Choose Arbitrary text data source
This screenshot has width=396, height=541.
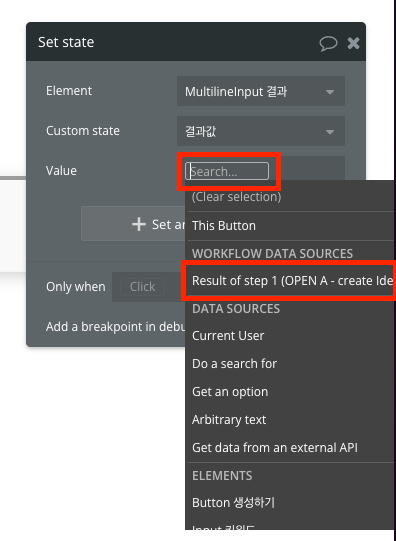229,420
